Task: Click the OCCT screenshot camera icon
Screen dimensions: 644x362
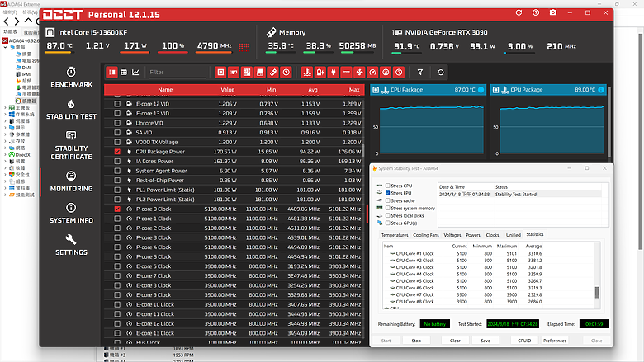Action: coord(553,12)
